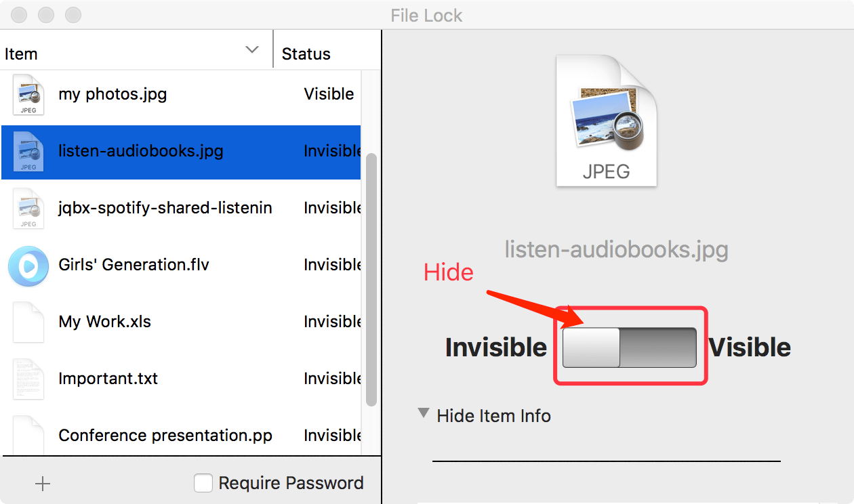The height and width of the screenshot is (504, 854).
Task: Select the my photos.jpg file icon
Action: click(28, 95)
